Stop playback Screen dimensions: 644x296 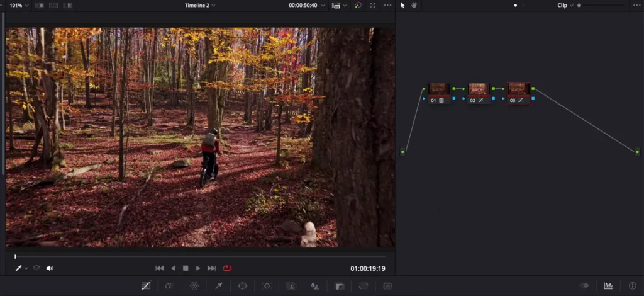pos(186,268)
